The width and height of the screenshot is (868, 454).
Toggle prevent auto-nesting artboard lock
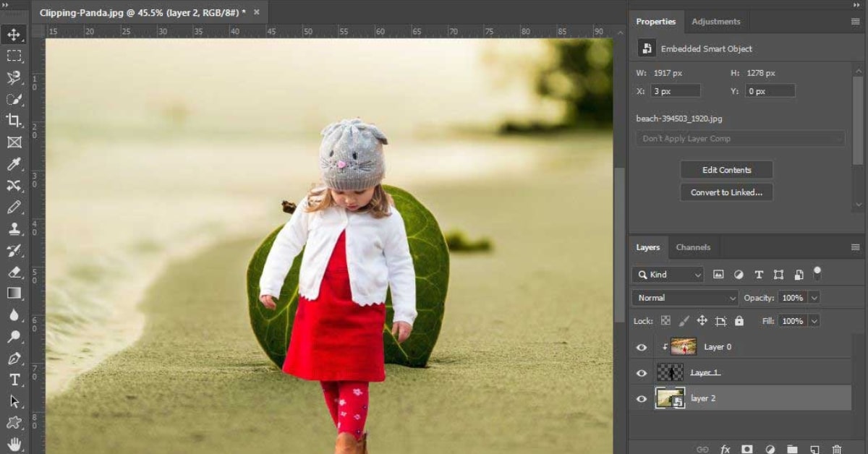[x=720, y=320]
